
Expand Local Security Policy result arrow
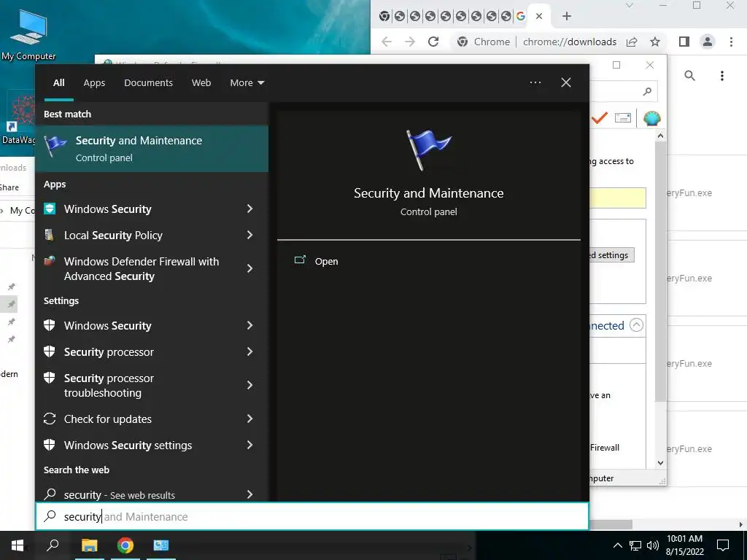click(x=249, y=235)
